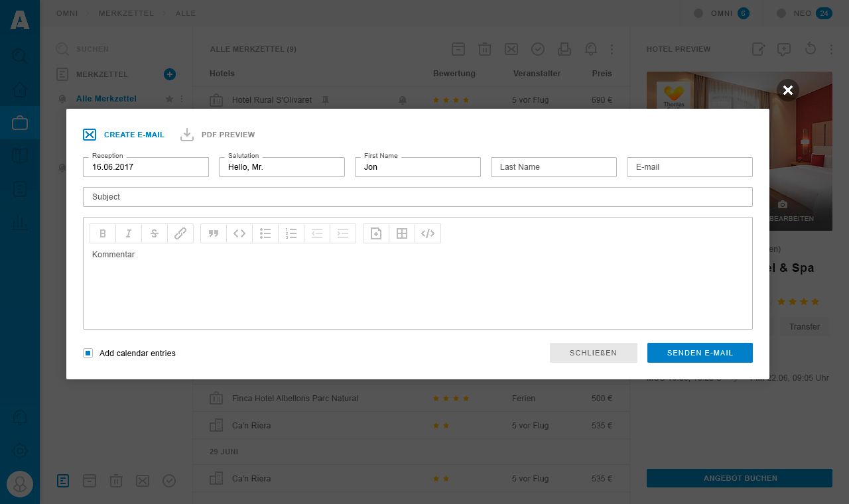
Task: Uncheck the Add calendar entries checkbox
Action: [x=88, y=353]
